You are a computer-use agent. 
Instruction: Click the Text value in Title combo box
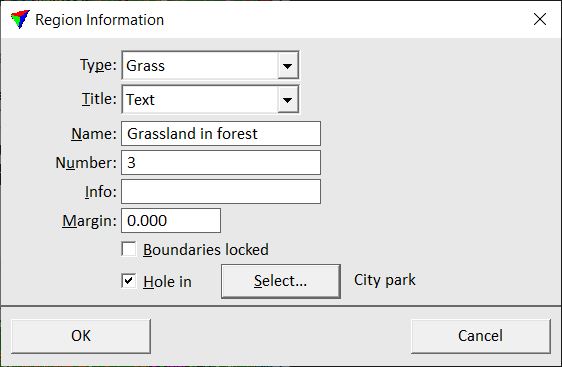click(x=140, y=100)
